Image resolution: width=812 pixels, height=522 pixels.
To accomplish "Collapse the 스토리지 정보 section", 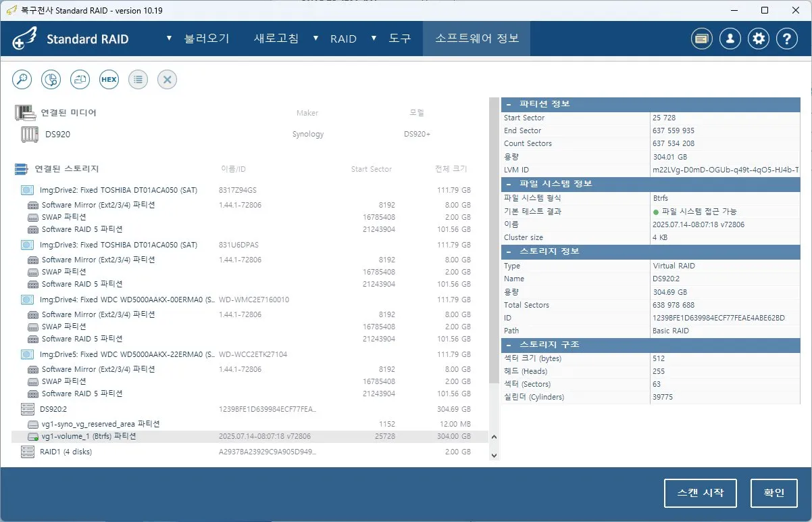I will tap(509, 252).
